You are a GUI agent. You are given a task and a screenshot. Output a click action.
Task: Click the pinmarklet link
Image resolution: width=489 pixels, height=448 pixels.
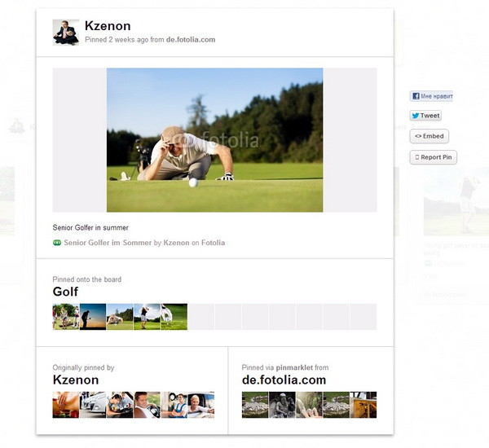(x=294, y=367)
